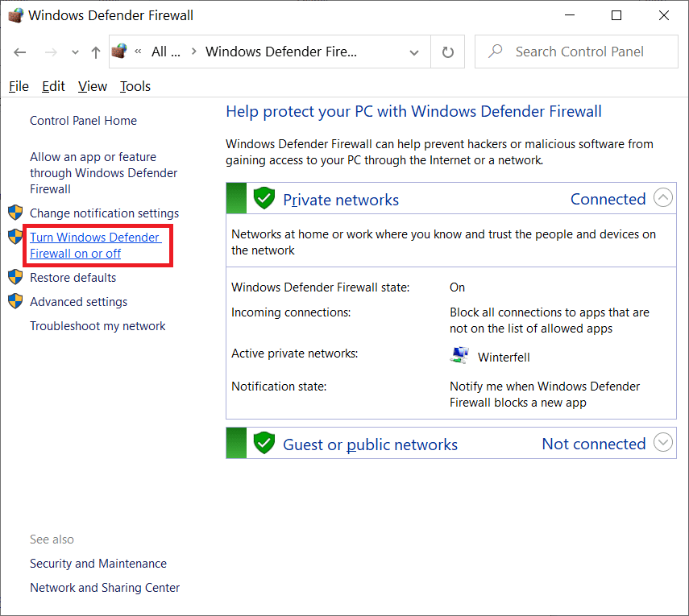This screenshot has height=616, width=689.
Task: Click Restore defaults link
Action: click(x=73, y=278)
